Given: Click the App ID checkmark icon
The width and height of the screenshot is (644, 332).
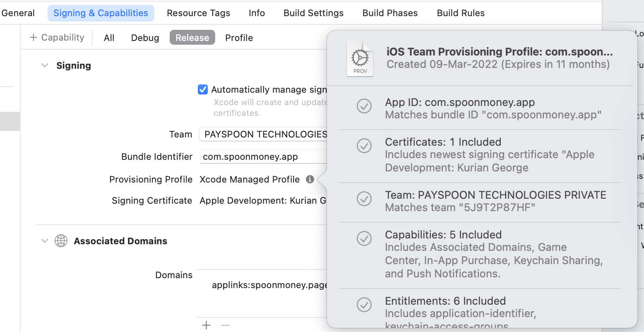Looking at the screenshot, I should coord(364,106).
